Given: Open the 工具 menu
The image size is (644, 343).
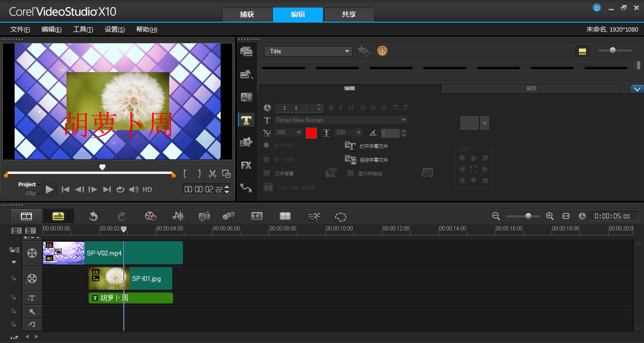Looking at the screenshot, I should click(x=83, y=29).
